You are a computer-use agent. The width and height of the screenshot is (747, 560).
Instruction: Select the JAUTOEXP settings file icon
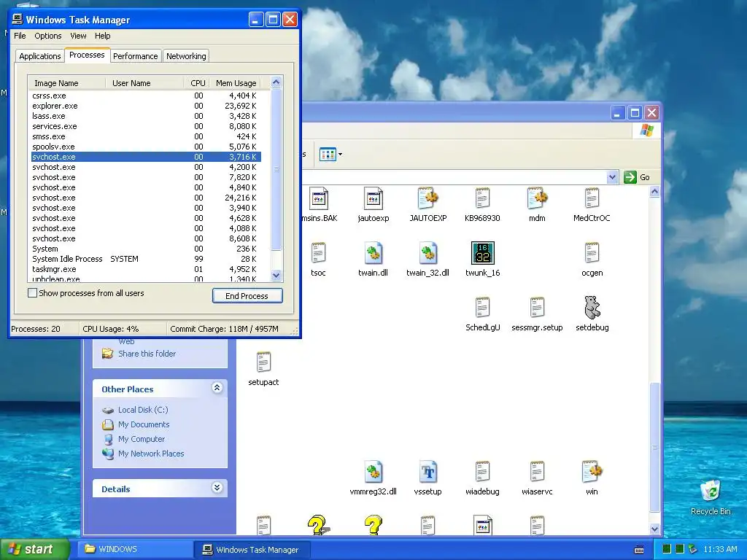coord(427,198)
